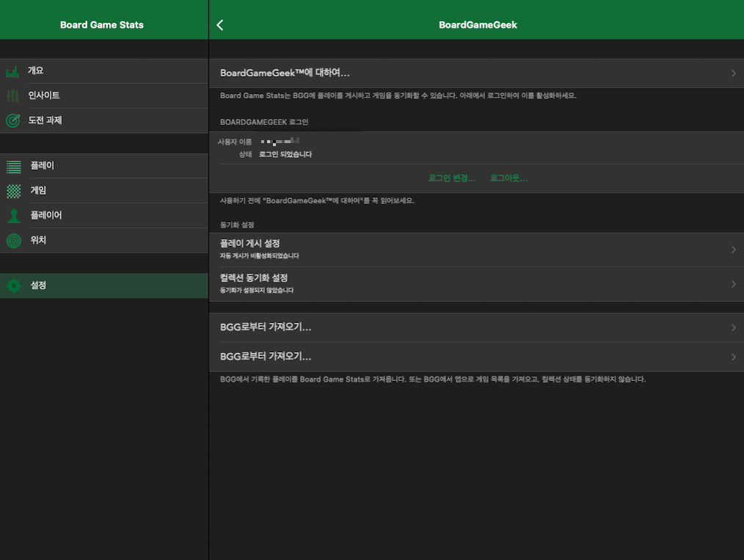The width and height of the screenshot is (744, 560).
Task: Expand the 컬렉션 동기화 설정 chevron
Action: click(734, 284)
